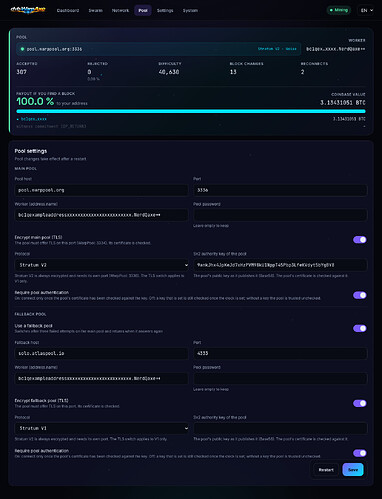Toggle main pool Require pool authentication switch

360,295
